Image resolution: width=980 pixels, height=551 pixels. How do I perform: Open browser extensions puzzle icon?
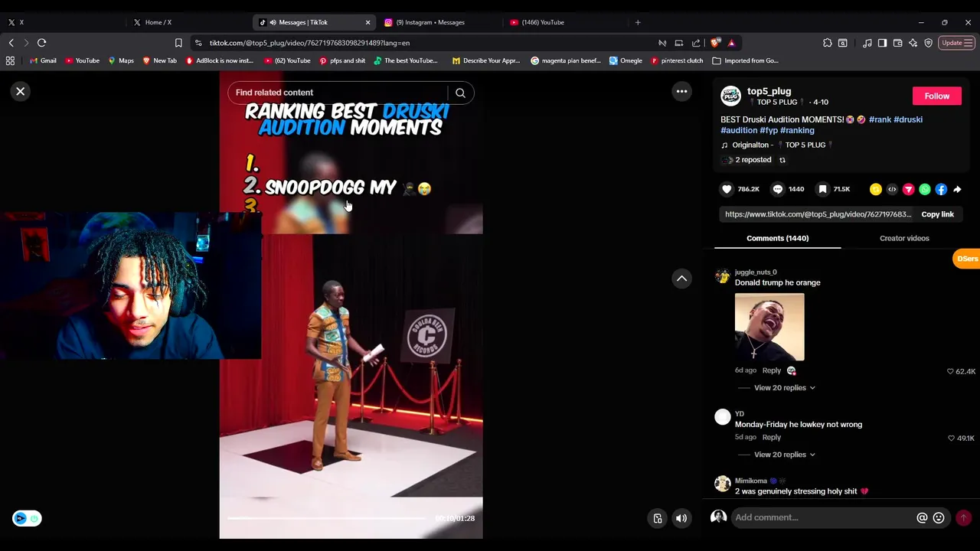(828, 43)
